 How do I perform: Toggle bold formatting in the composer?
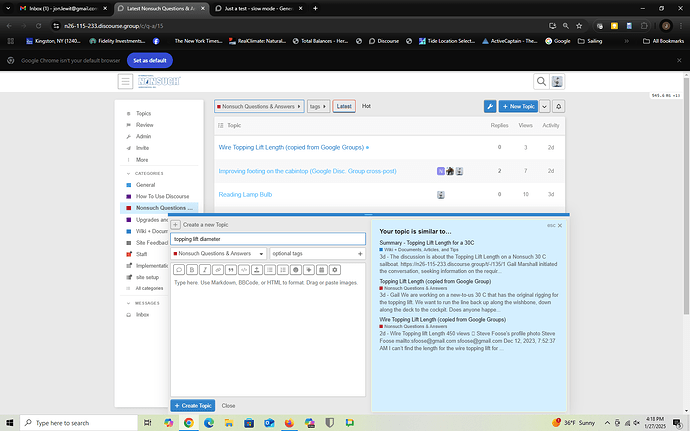pyautogui.click(x=192, y=270)
